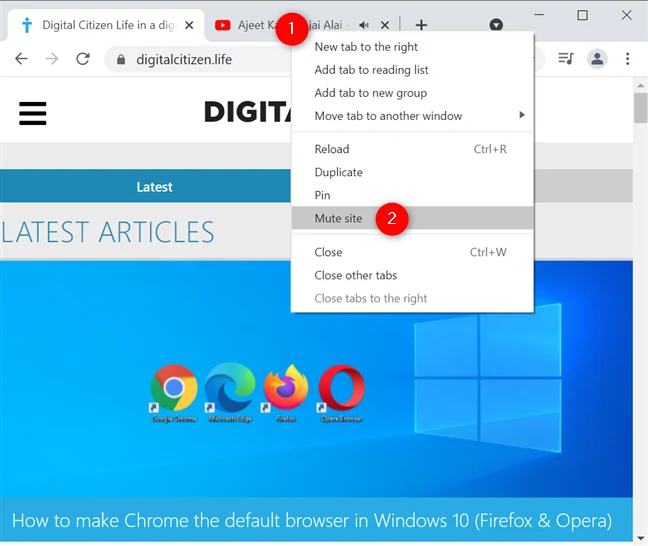This screenshot has width=648, height=546.
Task: Click the Digital Citizen tab favicon
Action: point(27,25)
